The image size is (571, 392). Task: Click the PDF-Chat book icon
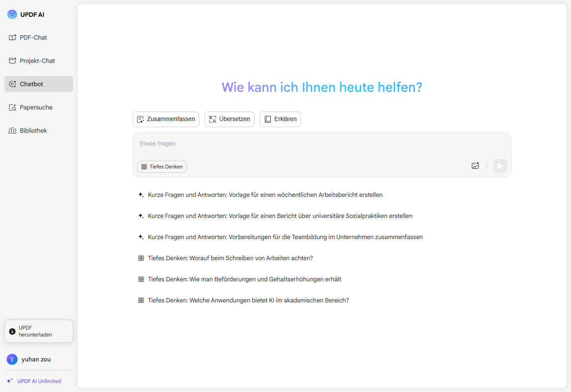point(13,37)
